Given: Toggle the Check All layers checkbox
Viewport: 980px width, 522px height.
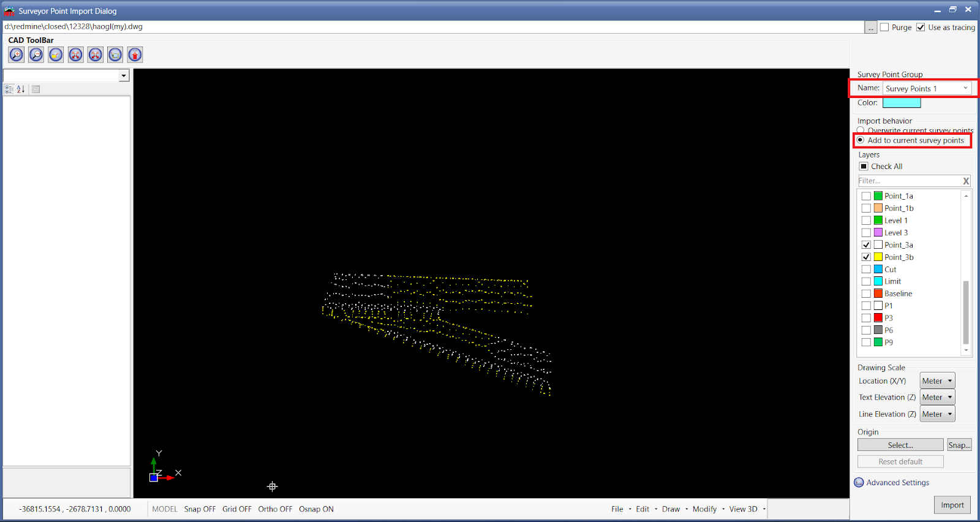Looking at the screenshot, I should [864, 166].
